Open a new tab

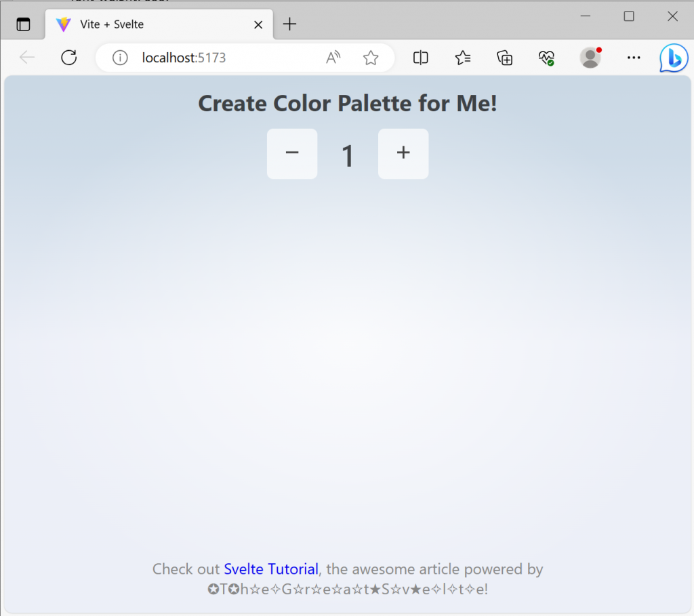click(x=289, y=24)
